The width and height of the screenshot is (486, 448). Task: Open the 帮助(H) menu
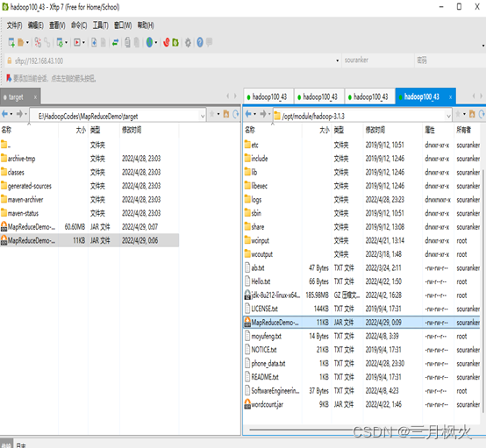point(146,25)
